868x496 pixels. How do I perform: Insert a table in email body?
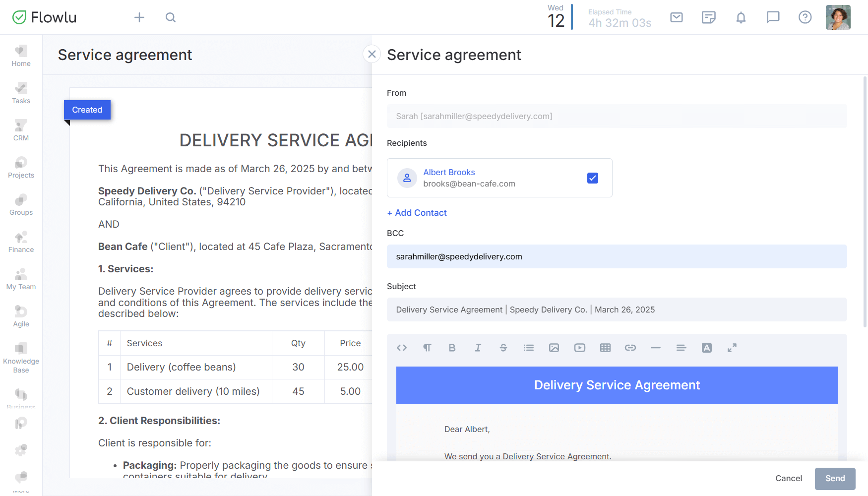tap(605, 348)
